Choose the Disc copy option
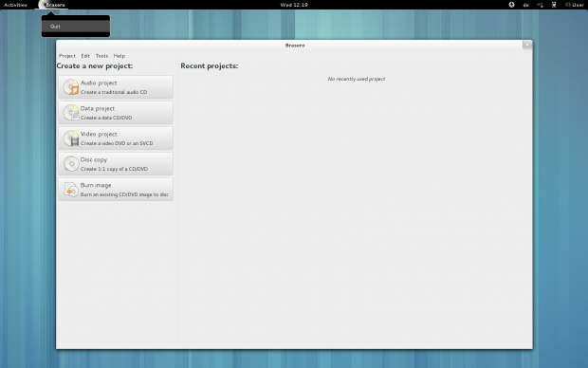Image resolution: width=588 pixels, height=368 pixels. click(x=116, y=164)
